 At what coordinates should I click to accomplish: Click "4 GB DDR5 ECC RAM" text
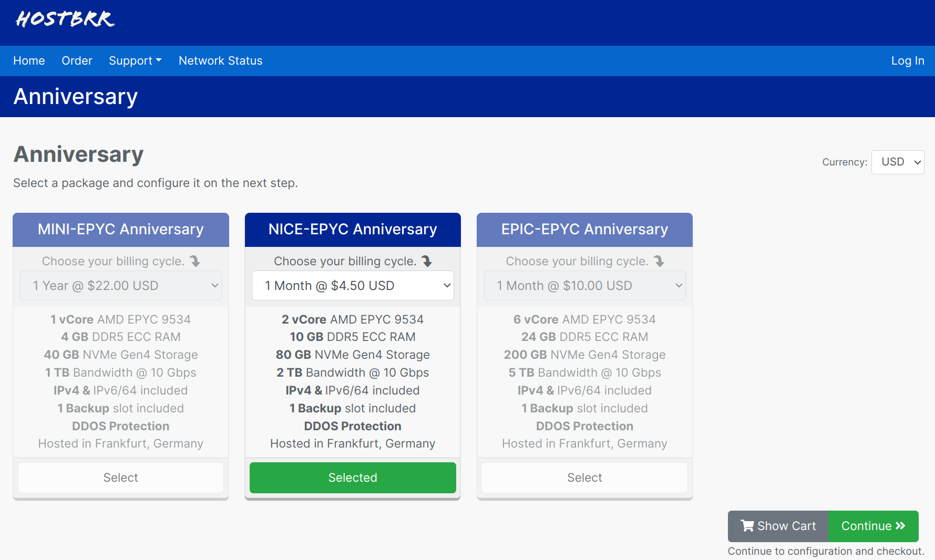pyautogui.click(x=121, y=337)
